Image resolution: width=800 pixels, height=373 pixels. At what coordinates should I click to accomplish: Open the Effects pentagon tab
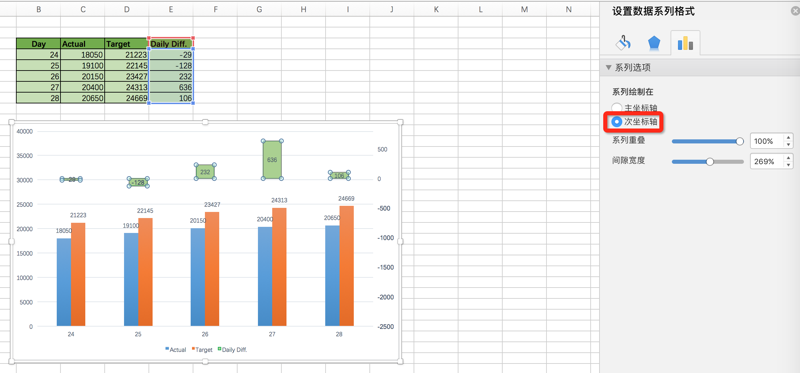654,43
